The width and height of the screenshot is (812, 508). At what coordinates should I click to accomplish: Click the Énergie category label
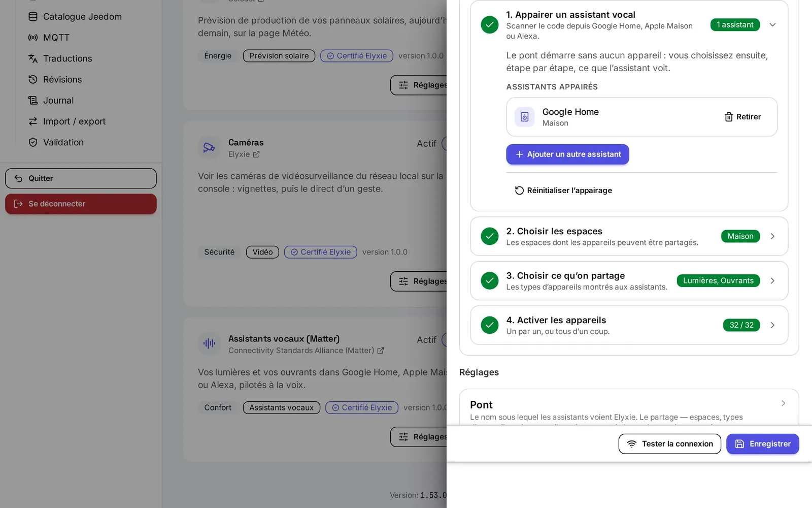click(218, 56)
